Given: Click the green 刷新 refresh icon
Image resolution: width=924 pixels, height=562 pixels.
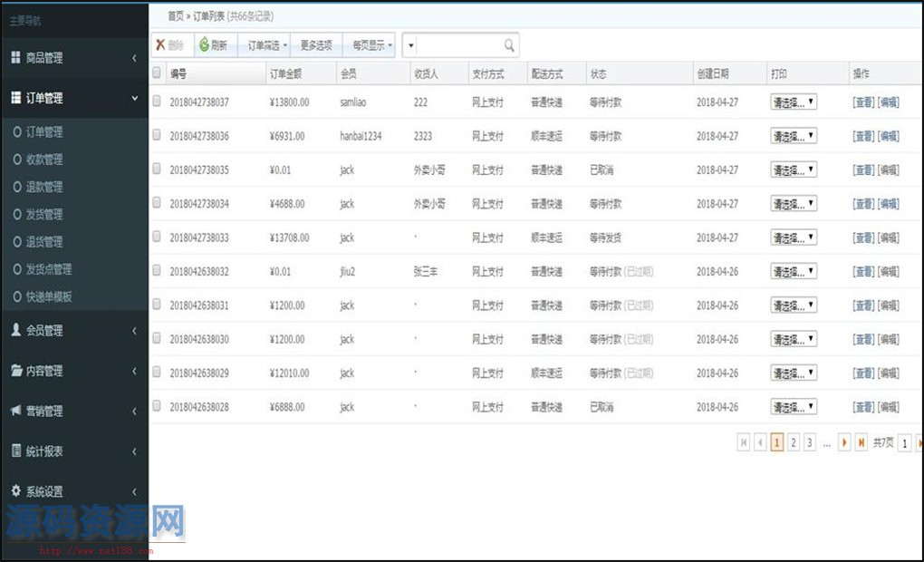Looking at the screenshot, I should point(204,45).
